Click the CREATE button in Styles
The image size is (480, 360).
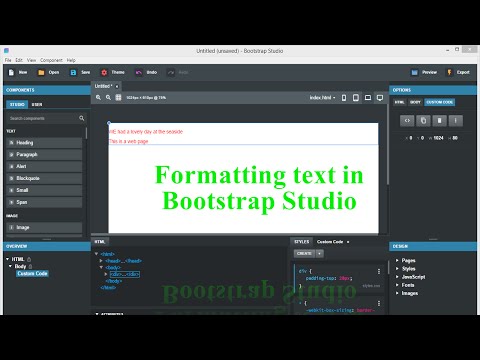coord(304,254)
